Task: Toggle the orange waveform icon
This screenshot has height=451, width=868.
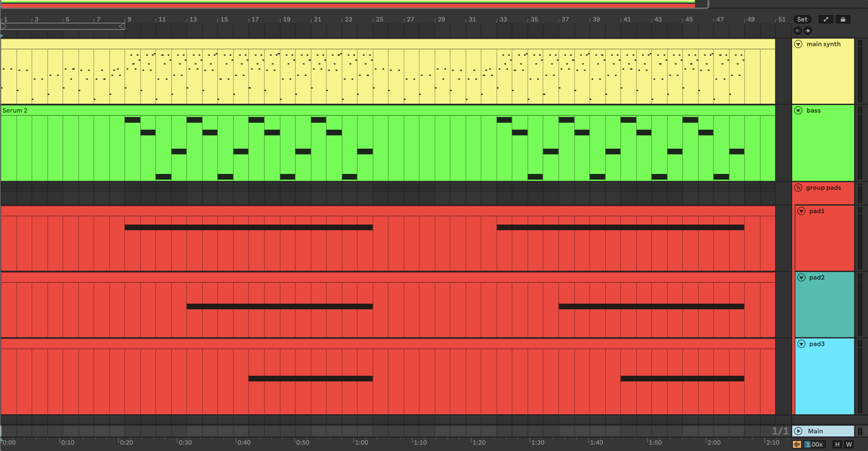Action: (x=797, y=444)
